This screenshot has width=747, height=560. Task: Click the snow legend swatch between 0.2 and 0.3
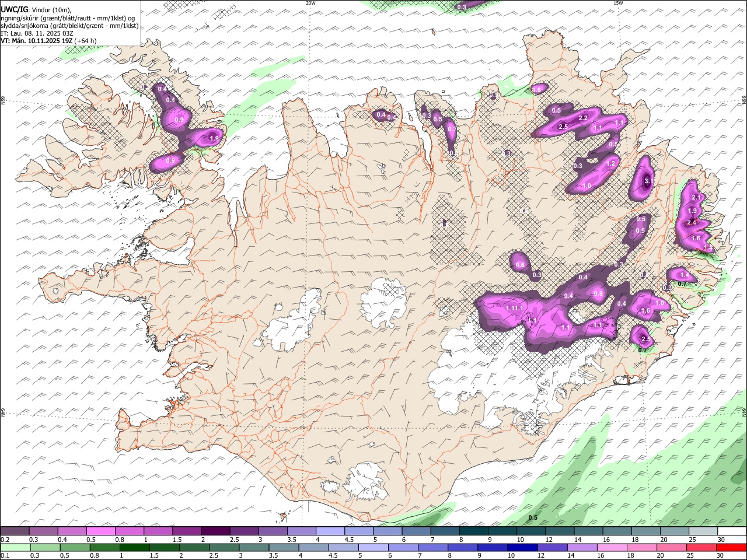point(15,531)
